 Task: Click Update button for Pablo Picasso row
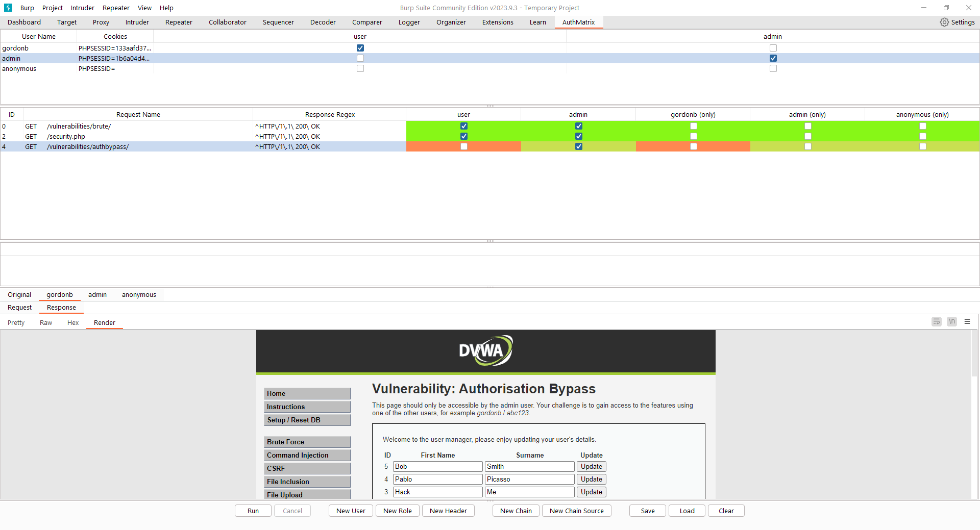pos(591,479)
